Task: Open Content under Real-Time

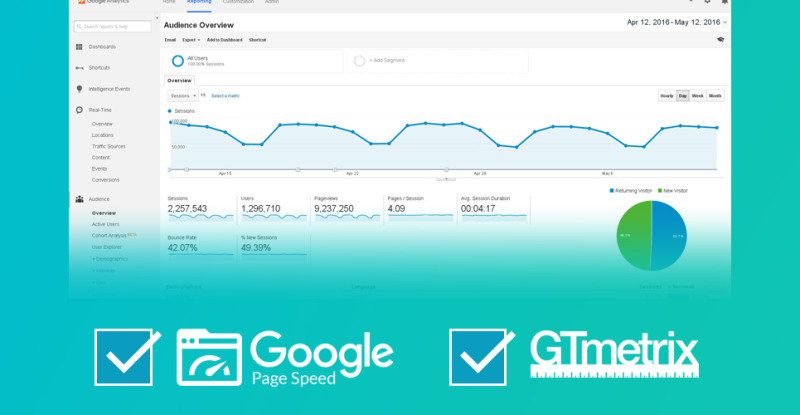Action: point(101,158)
